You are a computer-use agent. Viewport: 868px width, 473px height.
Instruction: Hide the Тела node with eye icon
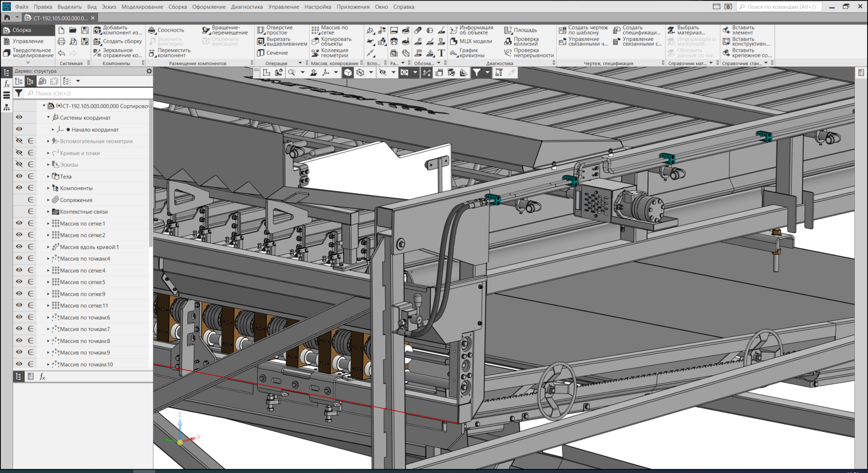19,176
